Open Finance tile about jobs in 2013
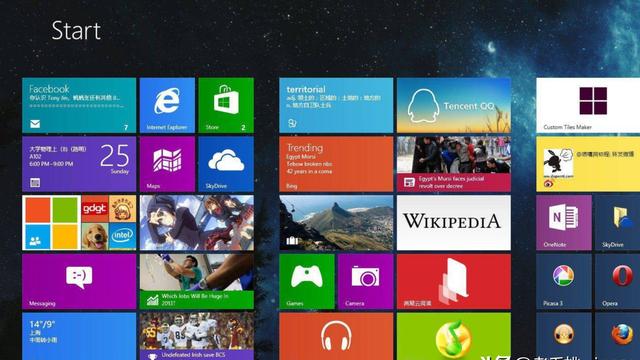The width and height of the screenshot is (640, 360). pos(197,282)
